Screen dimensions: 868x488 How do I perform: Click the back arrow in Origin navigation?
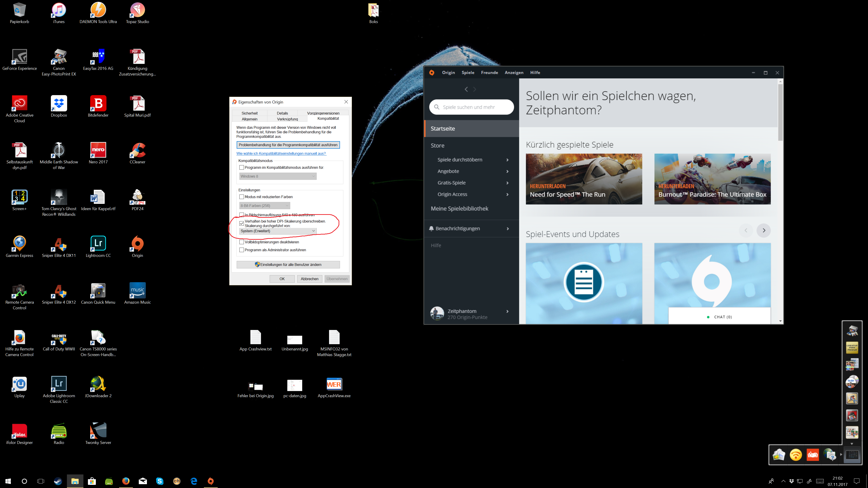466,89
